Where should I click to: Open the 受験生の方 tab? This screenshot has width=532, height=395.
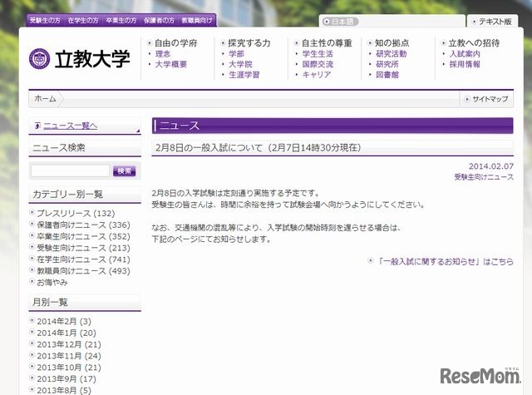point(45,20)
